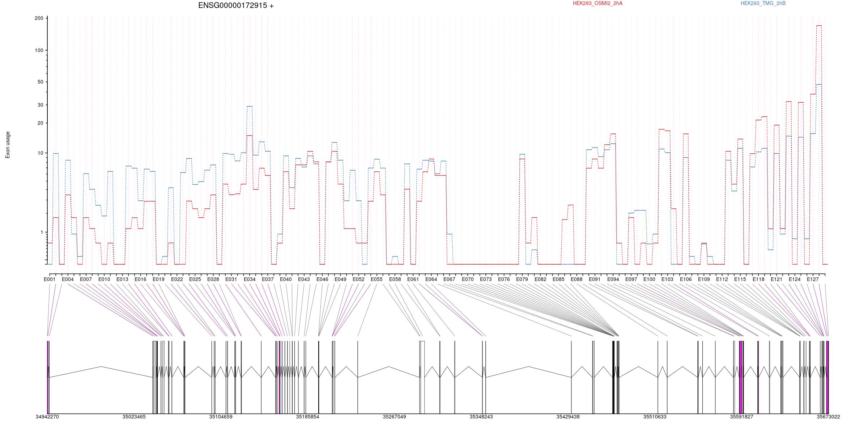The height and width of the screenshot is (434, 868).
Task: Click exon label E109
Action: (x=704, y=279)
